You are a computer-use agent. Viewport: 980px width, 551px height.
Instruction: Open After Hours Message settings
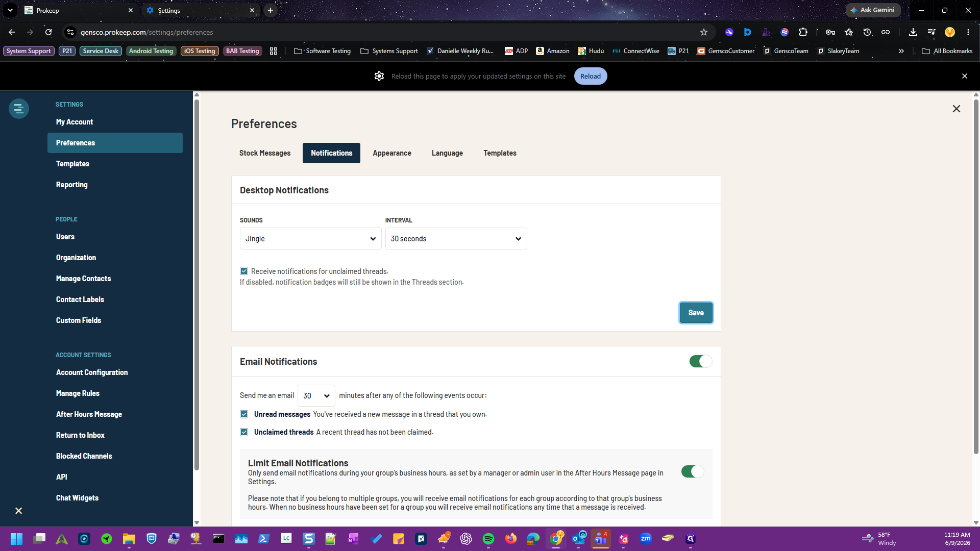(115, 414)
